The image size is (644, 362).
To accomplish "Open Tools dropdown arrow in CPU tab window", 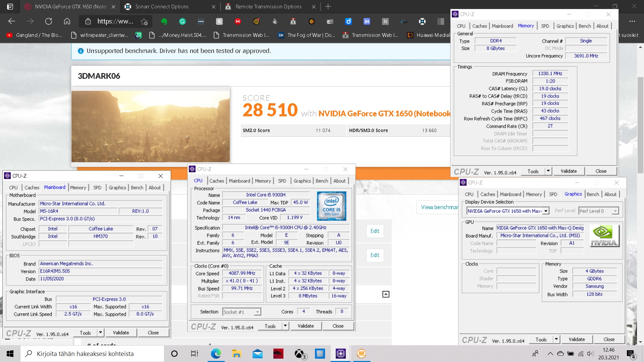I will tap(285, 326).
